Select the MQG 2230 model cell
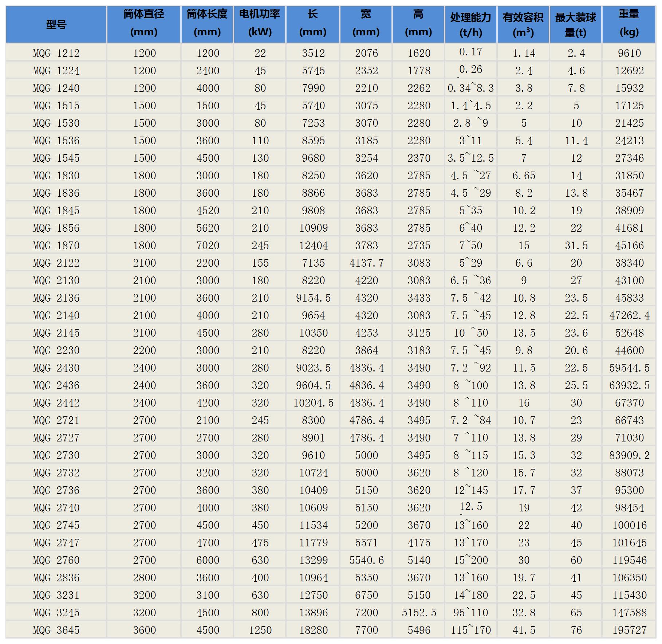 click(x=56, y=350)
